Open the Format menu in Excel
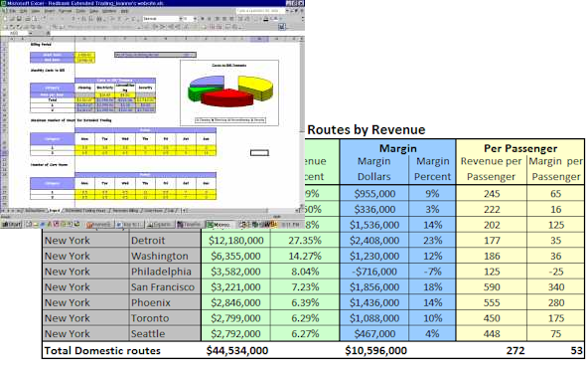The width and height of the screenshot is (588, 368). click(66, 11)
